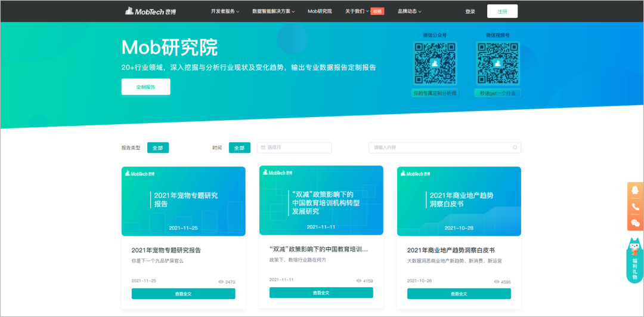Screen dimensions: 644x317
Task: Click the 微信视频号 QR code
Action: click(x=497, y=63)
